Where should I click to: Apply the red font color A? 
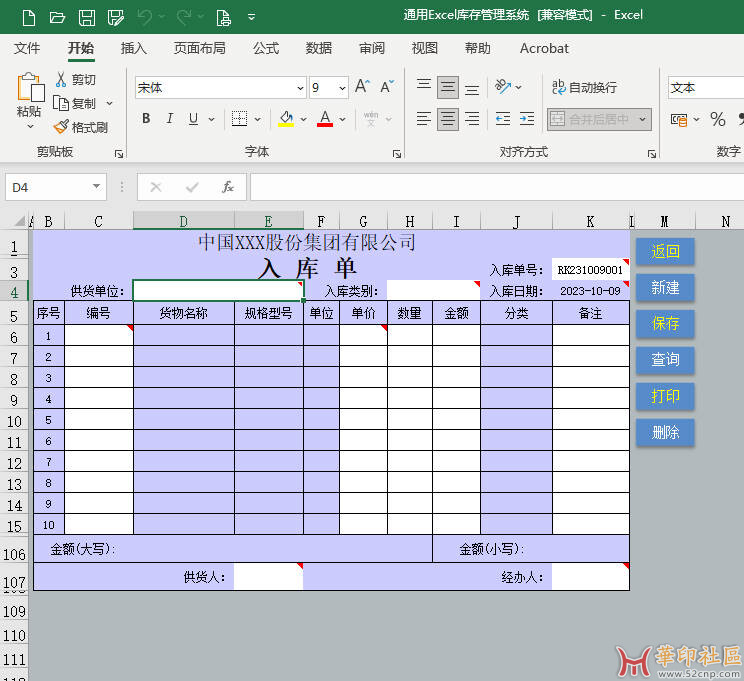325,118
